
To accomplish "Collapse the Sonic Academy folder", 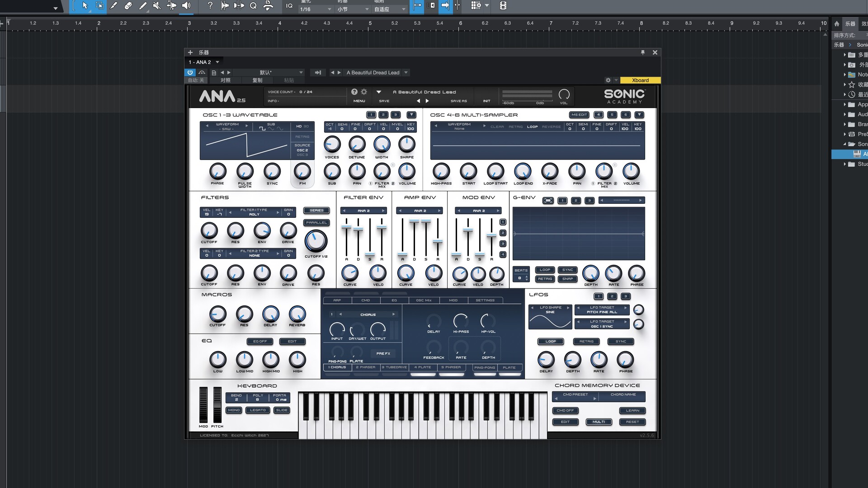I will click(844, 144).
